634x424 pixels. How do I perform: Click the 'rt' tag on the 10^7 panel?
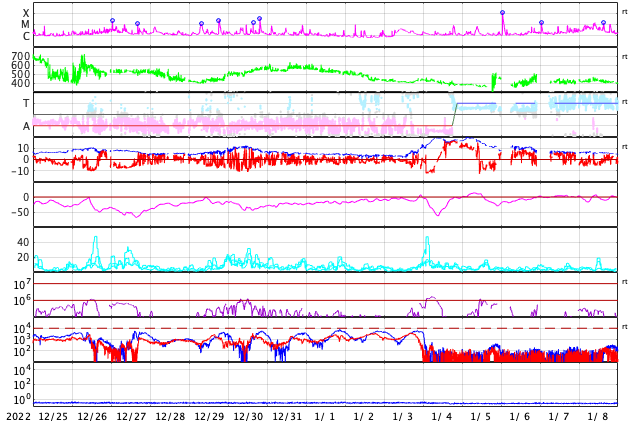coord(625,282)
